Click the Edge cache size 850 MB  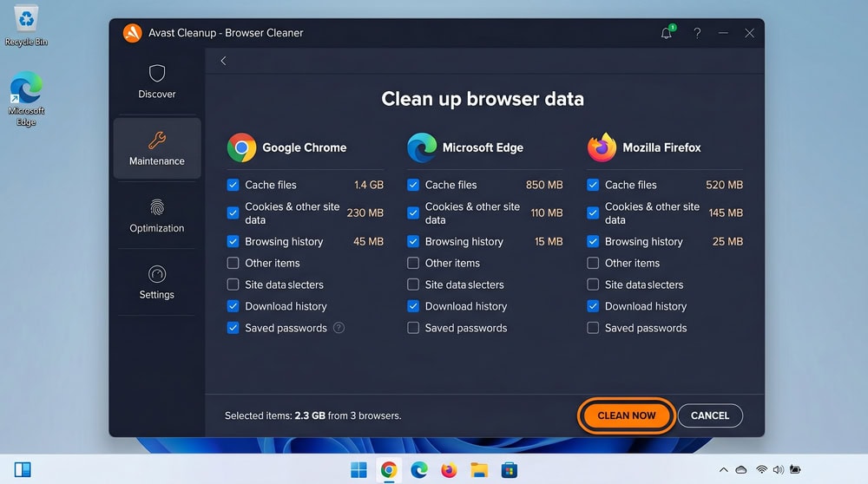pos(544,185)
